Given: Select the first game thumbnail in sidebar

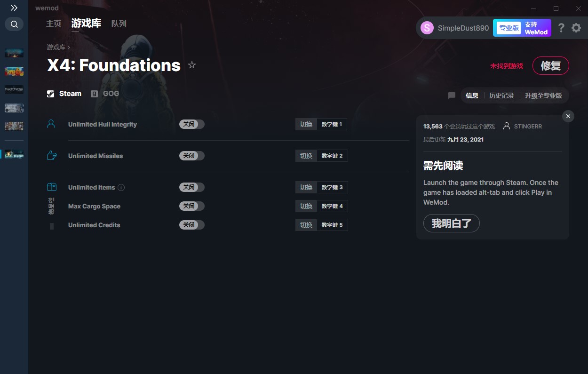Looking at the screenshot, I should (14, 53).
